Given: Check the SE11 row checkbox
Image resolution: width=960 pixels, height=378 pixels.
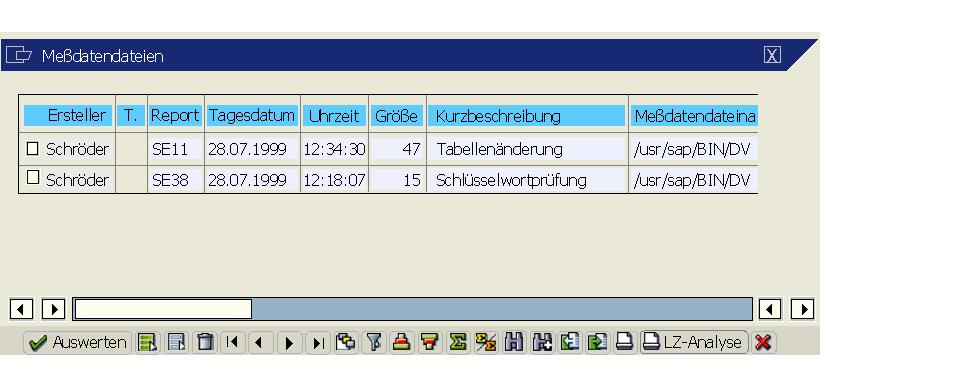Looking at the screenshot, I should (x=32, y=148).
